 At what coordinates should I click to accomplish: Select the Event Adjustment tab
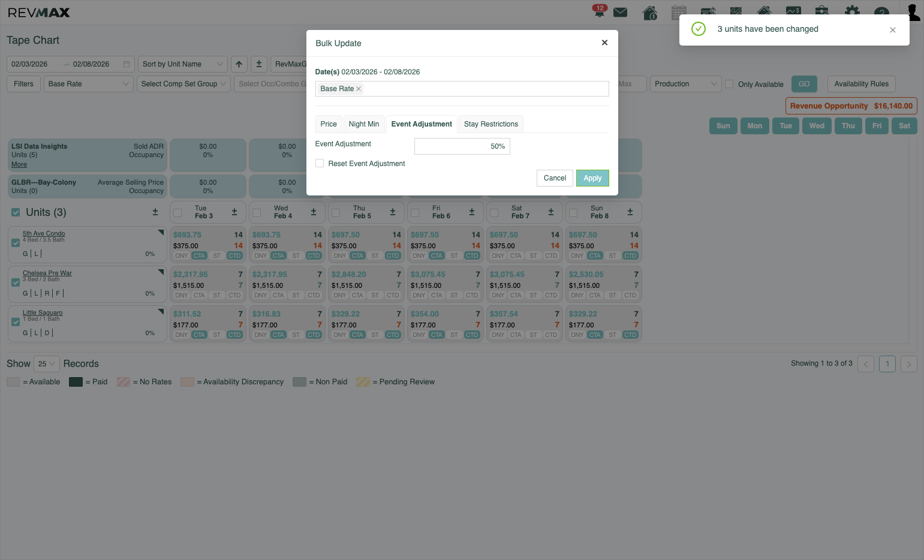click(422, 124)
